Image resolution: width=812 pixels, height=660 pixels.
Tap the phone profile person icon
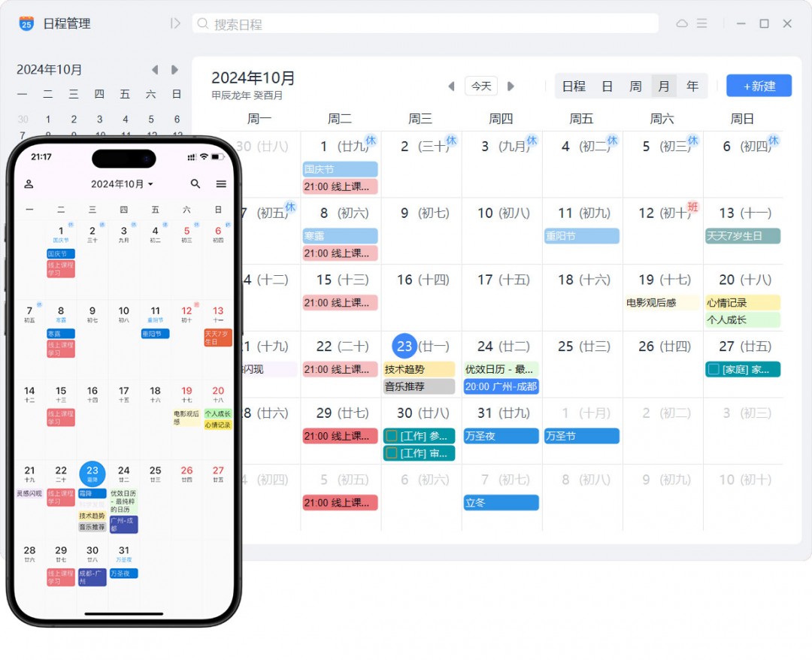pyautogui.click(x=29, y=183)
